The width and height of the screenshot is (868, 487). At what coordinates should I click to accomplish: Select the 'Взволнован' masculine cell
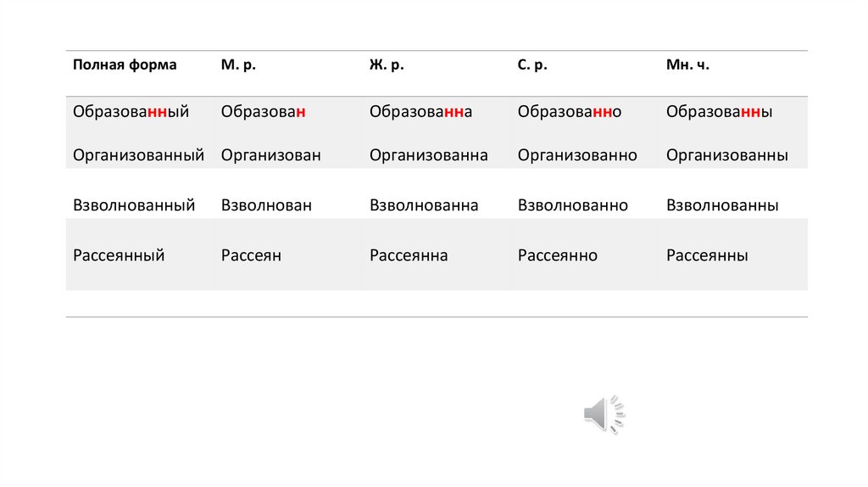pyautogui.click(x=266, y=205)
